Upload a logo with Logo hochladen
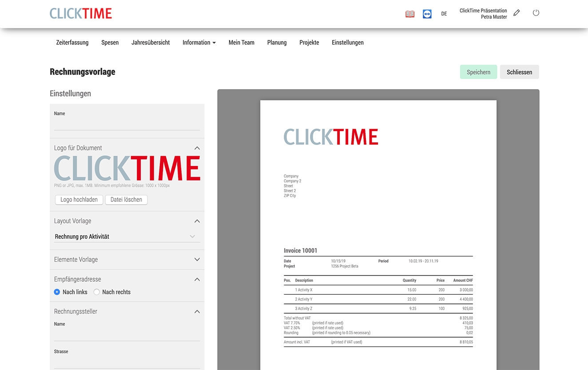588x370 pixels. point(79,200)
